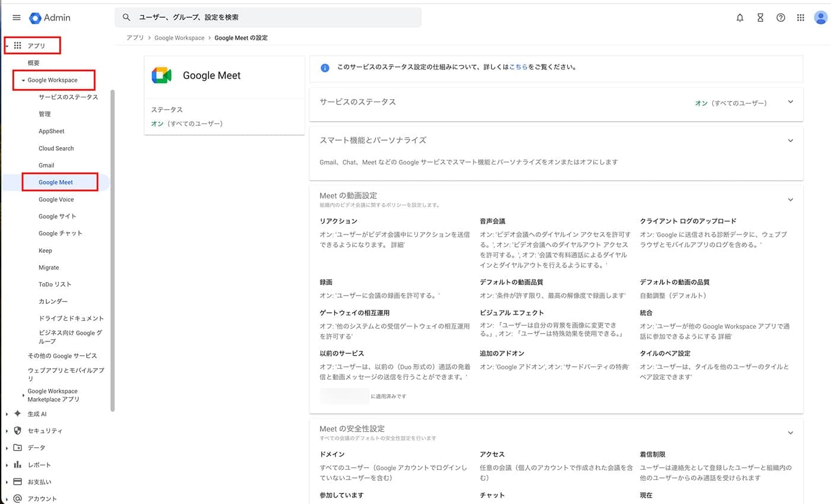831x504 pixels.
Task: Click the 生成 AI sparkle icon
Action: pyautogui.click(x=17, y=414)
